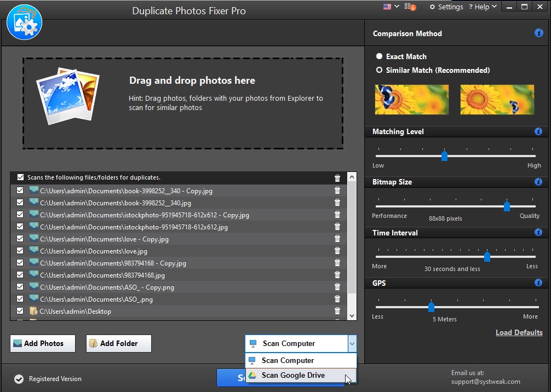Click the GPS info icon
The width and height of the screenshot is (551, 392).
point(538,283)
